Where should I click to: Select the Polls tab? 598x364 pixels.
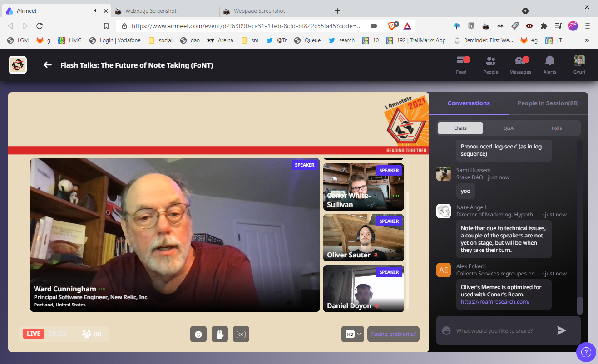[x=557, y=128]
